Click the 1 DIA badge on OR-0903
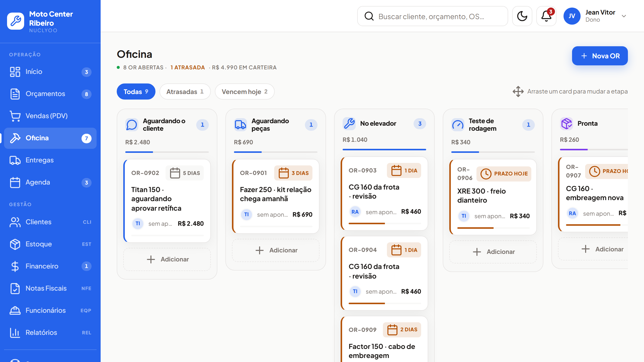This screenshot has height=362, width=644. click(404, 170)
